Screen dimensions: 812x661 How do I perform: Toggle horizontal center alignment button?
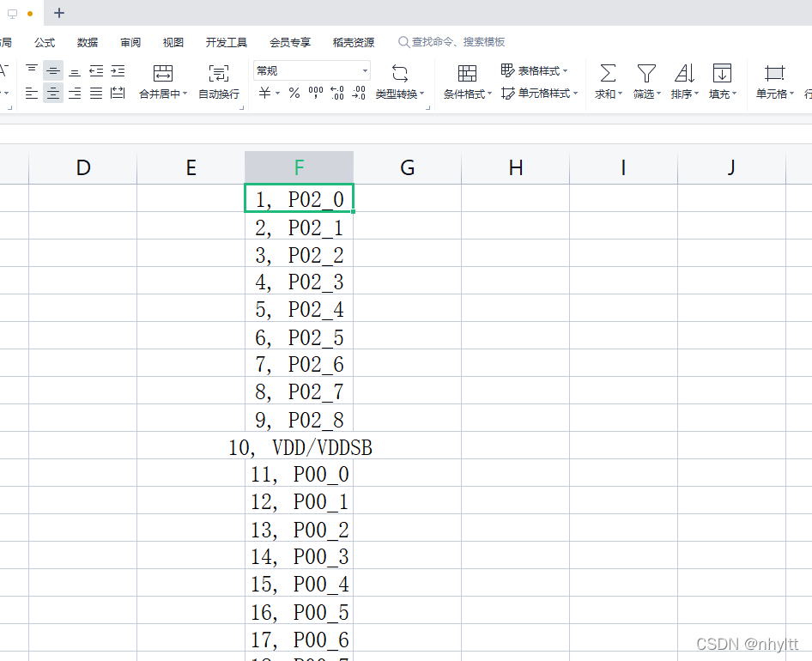[x=53, y=94]
